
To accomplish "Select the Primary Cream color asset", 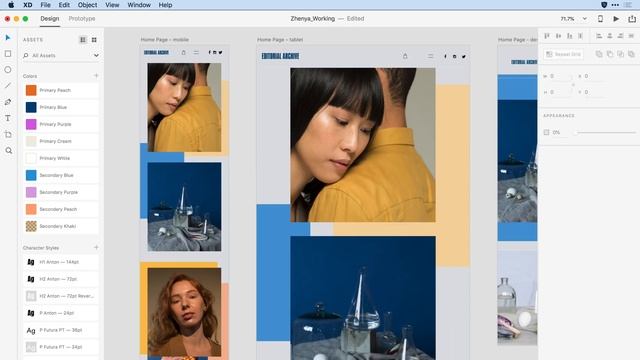I will coord(61,141).
